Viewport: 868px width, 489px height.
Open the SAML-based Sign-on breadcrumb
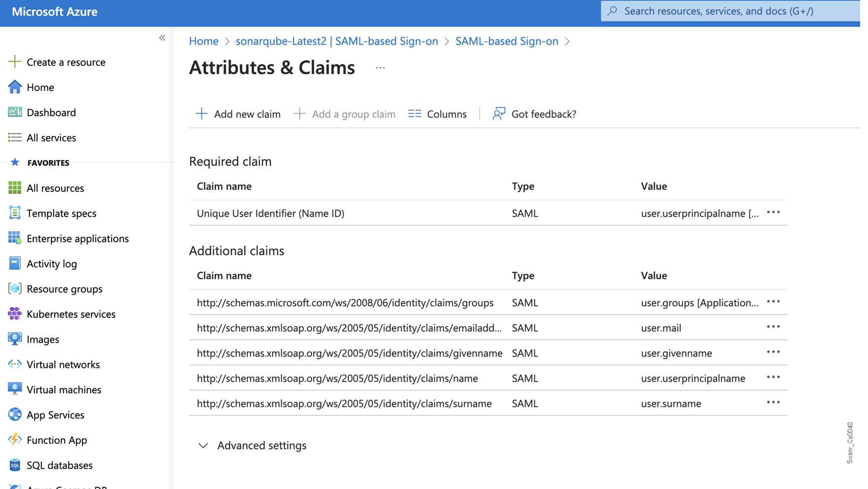click(506, 41)
